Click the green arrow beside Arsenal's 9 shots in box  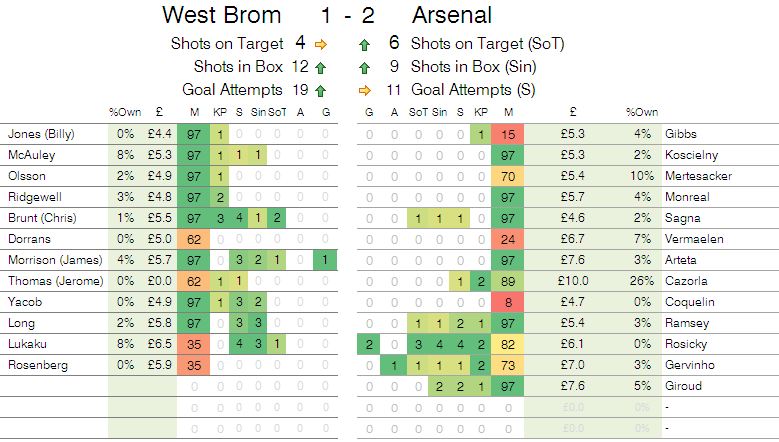[x=364, y=67]
